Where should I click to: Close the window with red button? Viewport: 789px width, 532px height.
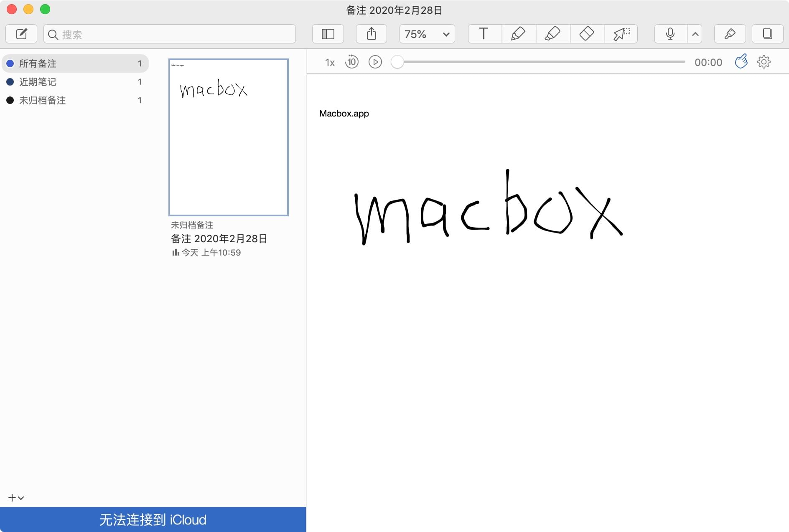(12, 9)
